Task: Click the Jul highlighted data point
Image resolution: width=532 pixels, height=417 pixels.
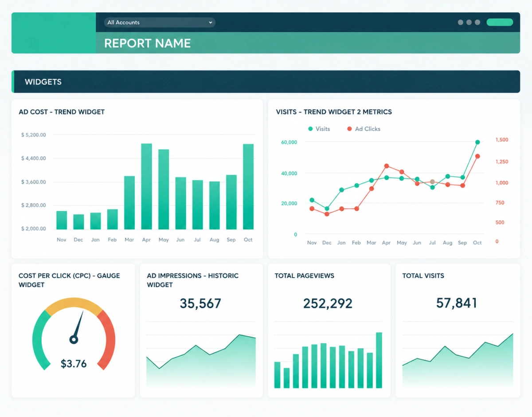Action: [432, 182]
